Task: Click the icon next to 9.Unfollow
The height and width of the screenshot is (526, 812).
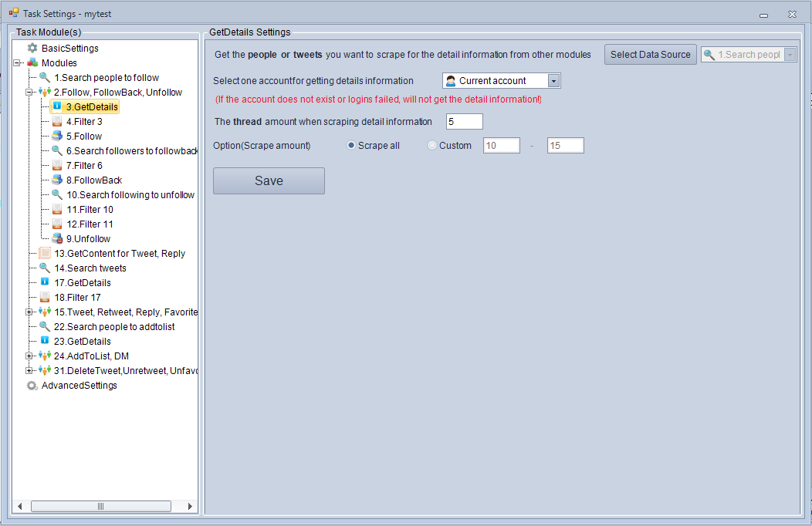Action: pyautogui.click(x=57, y=239)
